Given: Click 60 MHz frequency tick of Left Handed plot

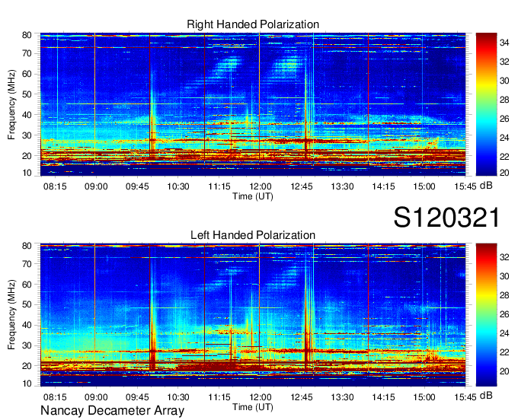Looking at the screenshot, I should pos(27,285).
